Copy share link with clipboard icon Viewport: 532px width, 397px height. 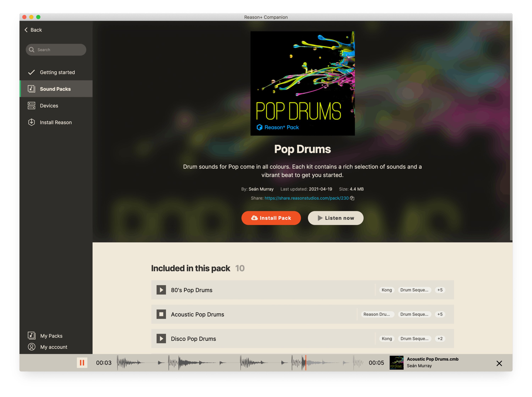click(x=352, y=198)
